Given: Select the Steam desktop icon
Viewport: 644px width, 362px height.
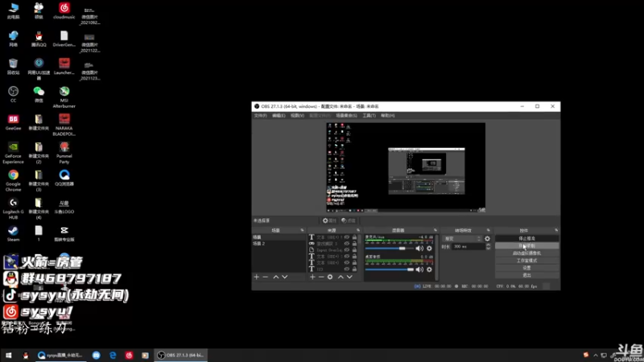Looking at the screenshot, I should tap(13, 233).
